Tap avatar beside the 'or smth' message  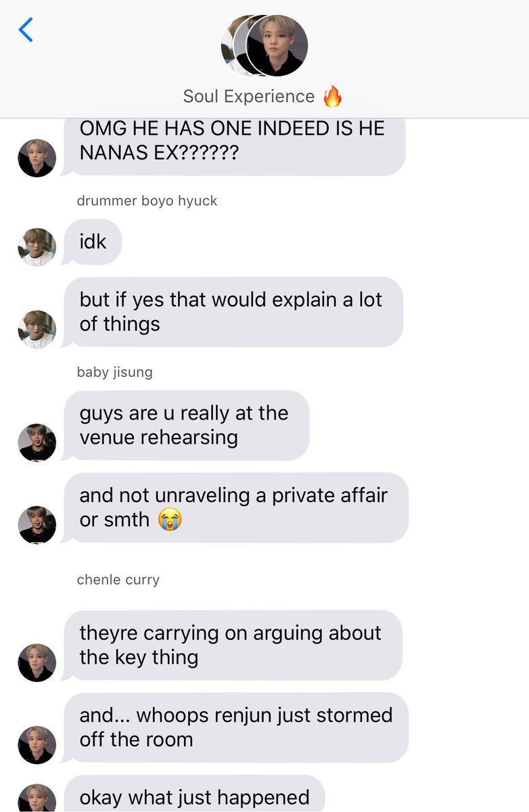coord(37,524)
